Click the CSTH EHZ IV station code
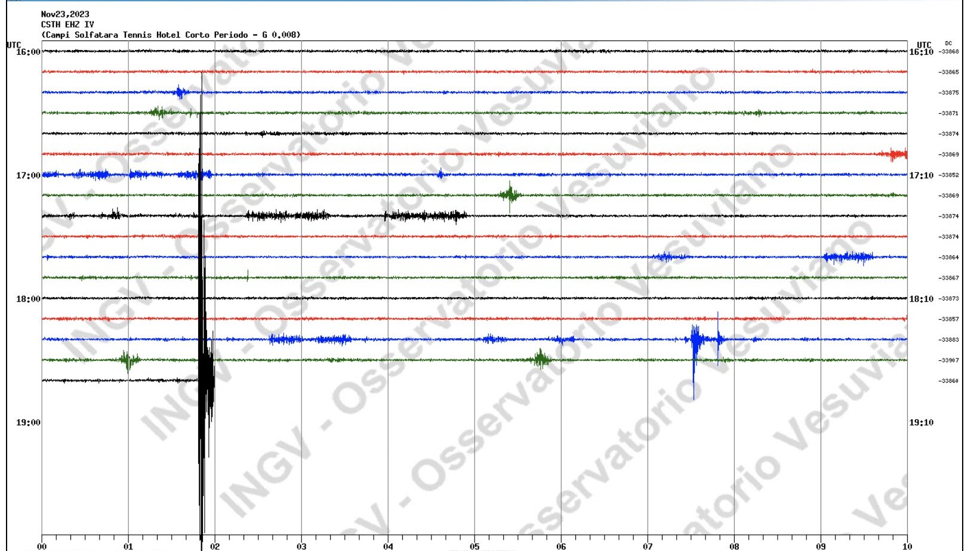980x551 pixels. coord(67,24)
